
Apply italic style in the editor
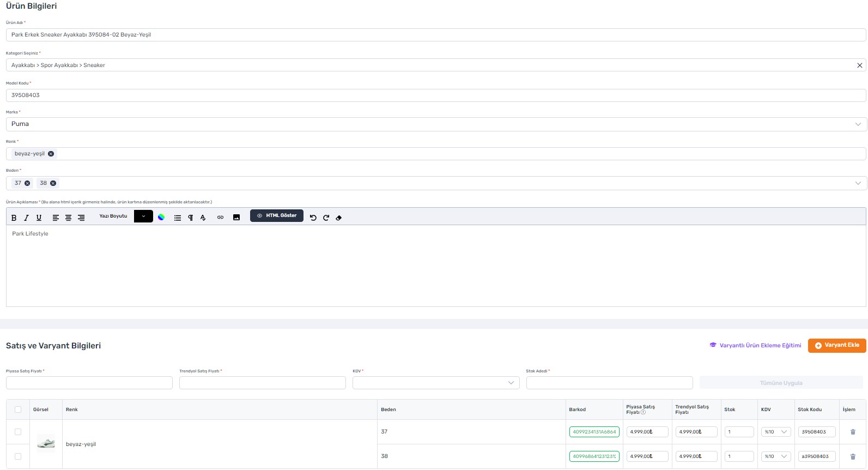coord(26,218)
